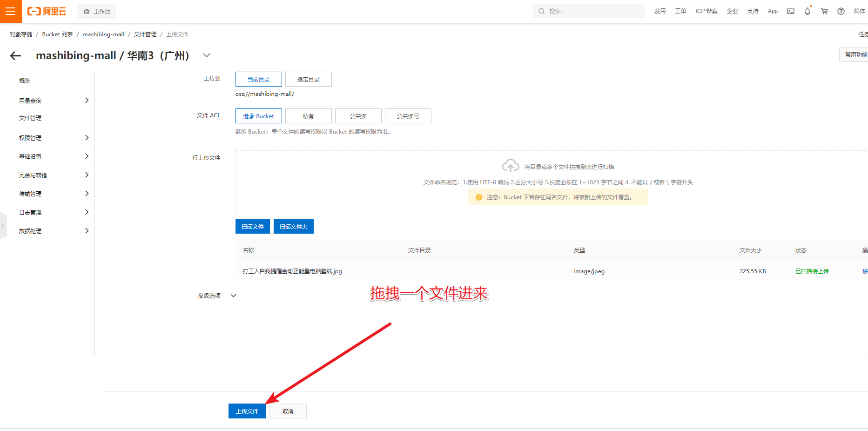The image size is (868, 431).
Task: Click the oss://mashibing-mall/ path text
Action: point(265,94)
